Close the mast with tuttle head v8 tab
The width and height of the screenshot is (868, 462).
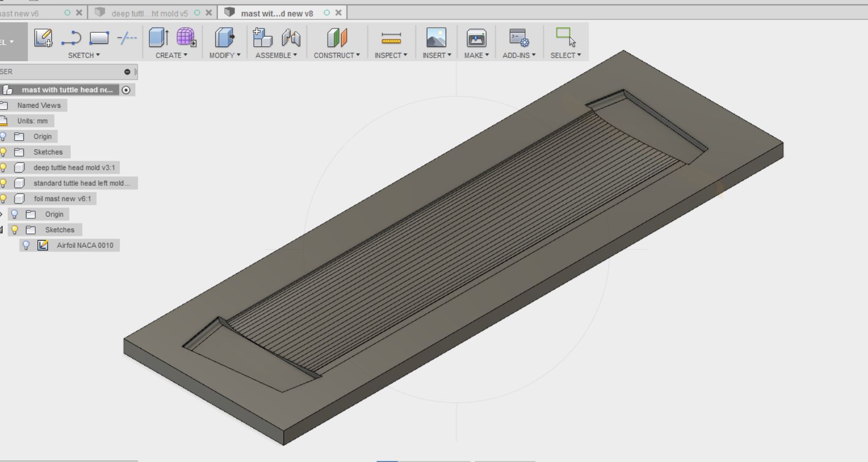[338, 12]
